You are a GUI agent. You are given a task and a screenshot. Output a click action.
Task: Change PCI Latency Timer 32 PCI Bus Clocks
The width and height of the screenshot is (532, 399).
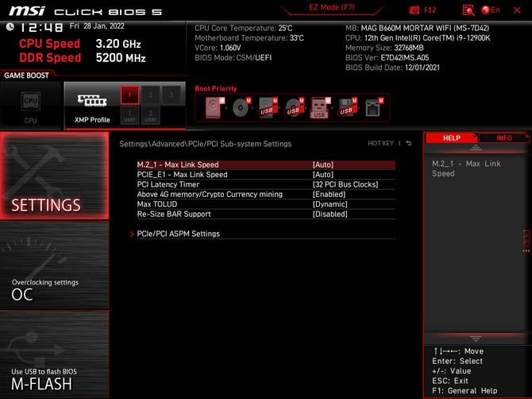(x=345, y=184)
